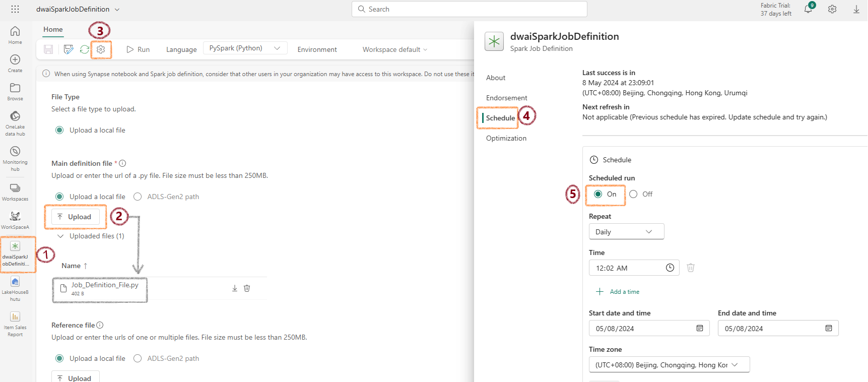
Task: Select ADLS-Gen2 path for main definition
Action: point(138,197)
